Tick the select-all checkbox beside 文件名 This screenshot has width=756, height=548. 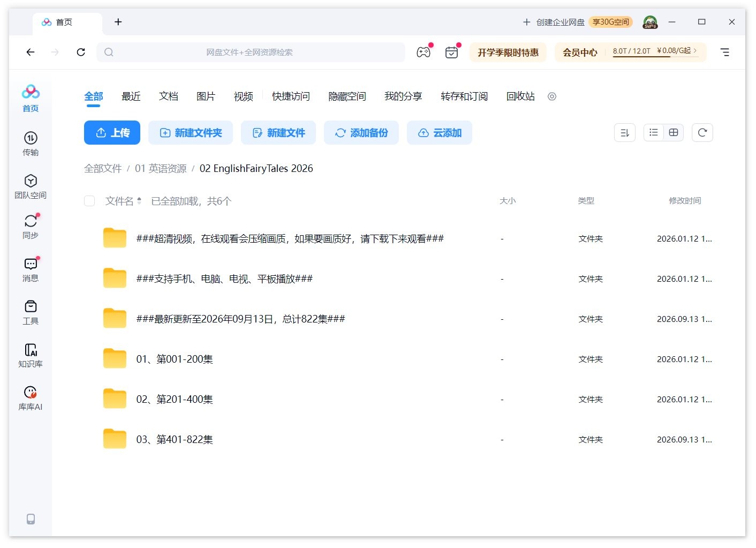coord(89,201)
